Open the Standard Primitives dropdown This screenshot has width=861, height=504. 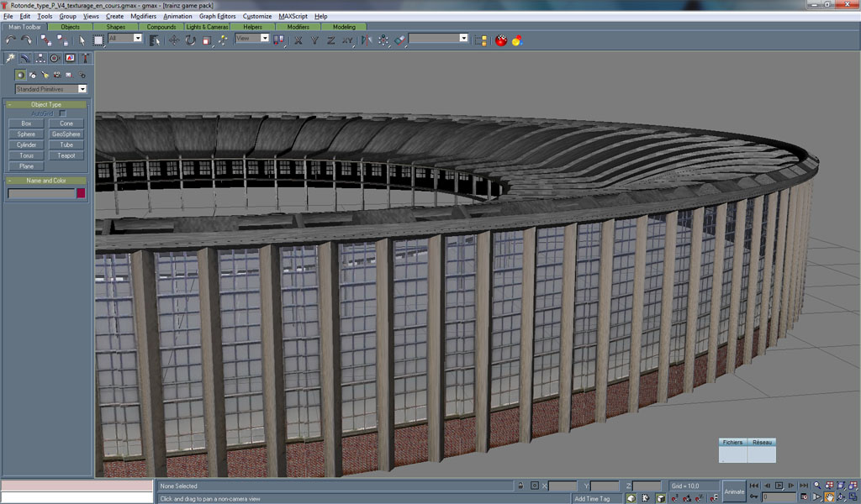[x=50, y=89]
